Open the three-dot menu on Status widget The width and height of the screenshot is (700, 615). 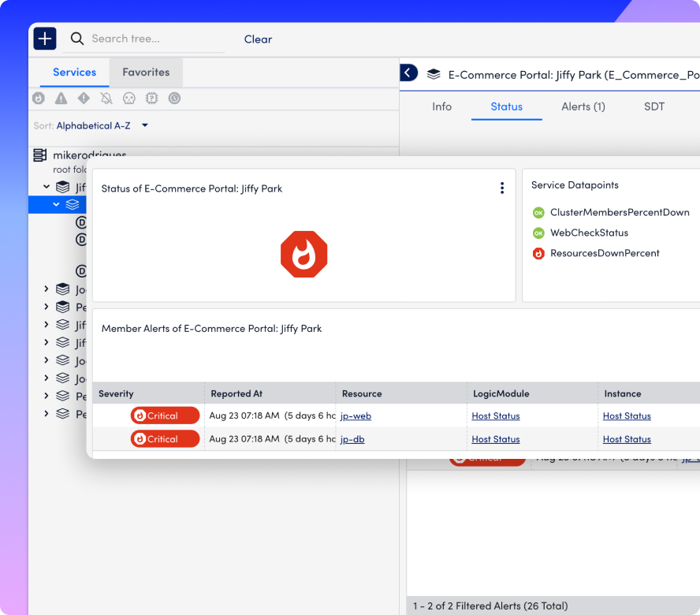tap(502, 188)
